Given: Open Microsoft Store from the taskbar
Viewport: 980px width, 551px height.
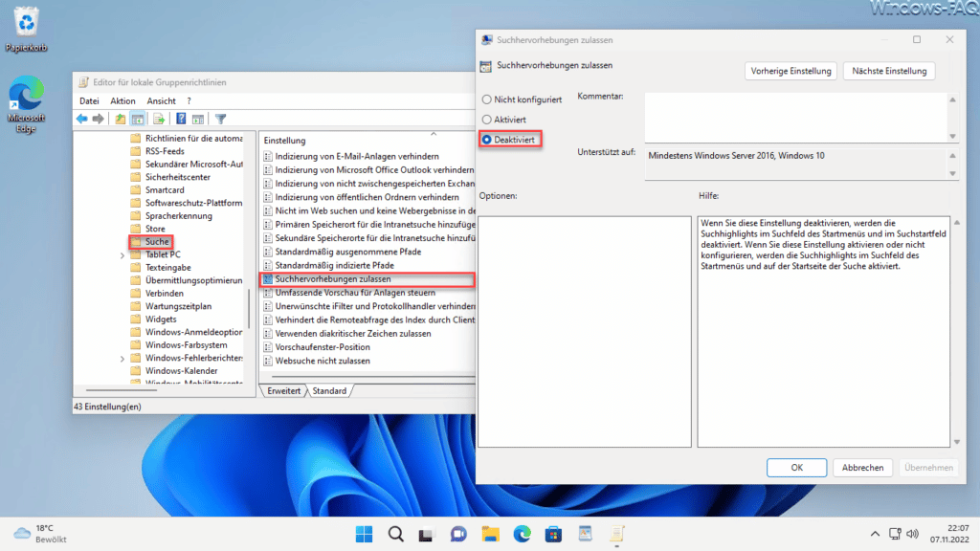Looking at the screenshot, I should click(x=553, y=534).
